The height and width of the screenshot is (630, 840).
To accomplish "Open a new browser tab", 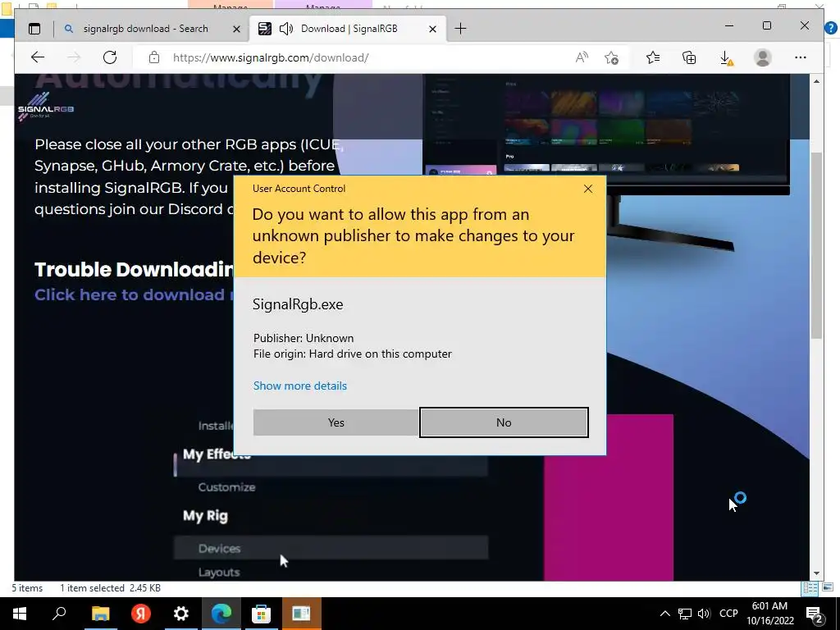I will tap(460, 29).
